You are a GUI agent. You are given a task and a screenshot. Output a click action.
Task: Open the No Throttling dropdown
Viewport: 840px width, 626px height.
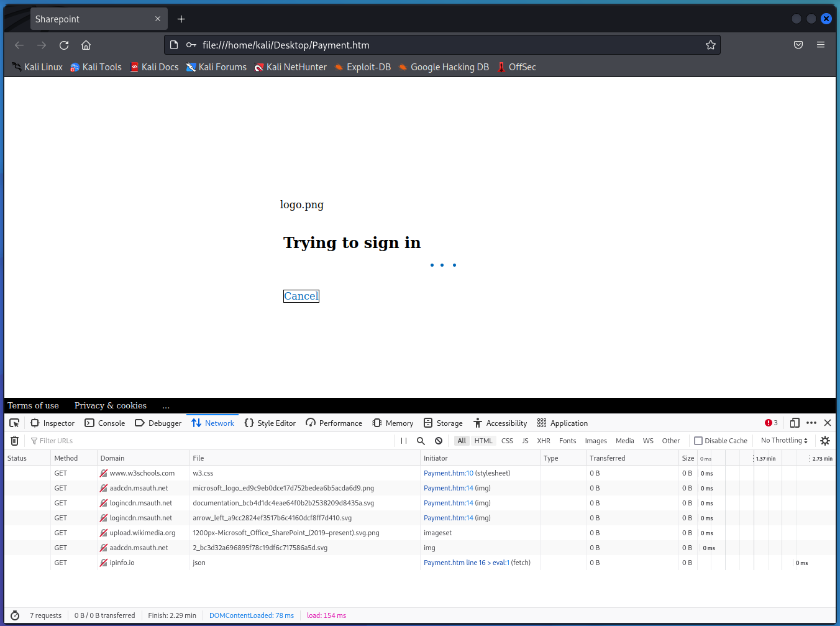click(x=784, y=441)
